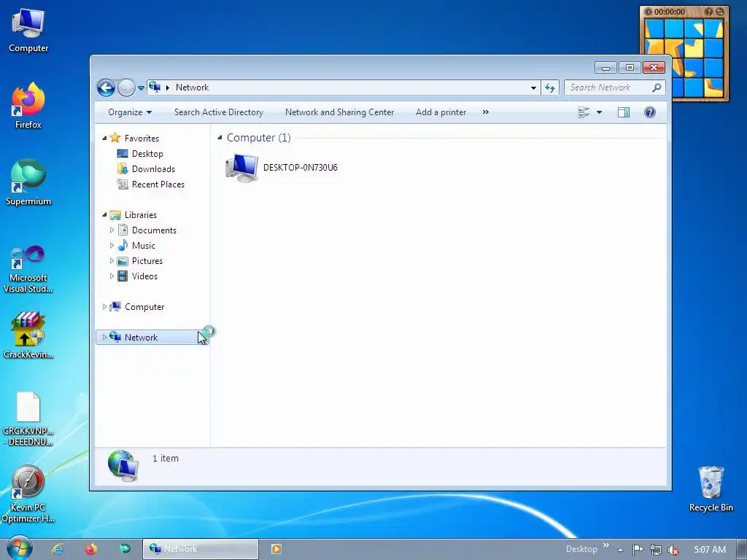Click Kevin PC Optimizer desktop shortcut

click(x=28, y=494)
